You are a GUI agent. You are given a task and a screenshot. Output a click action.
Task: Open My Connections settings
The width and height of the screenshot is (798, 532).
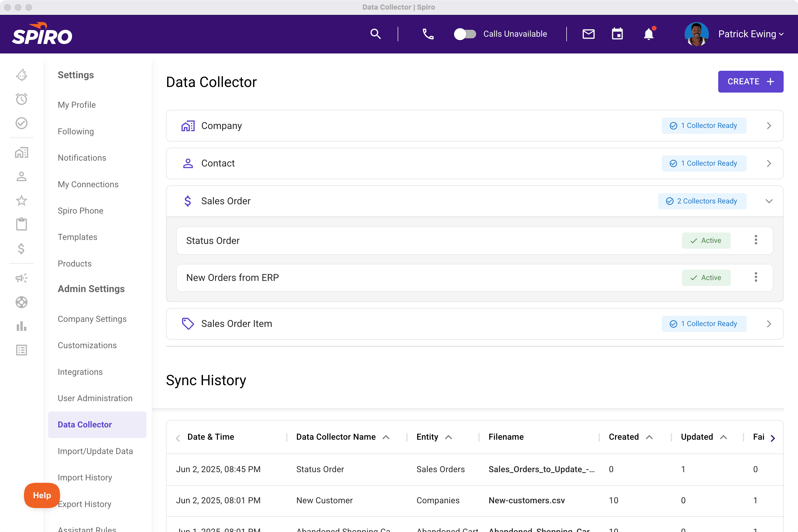pos(88,184)
